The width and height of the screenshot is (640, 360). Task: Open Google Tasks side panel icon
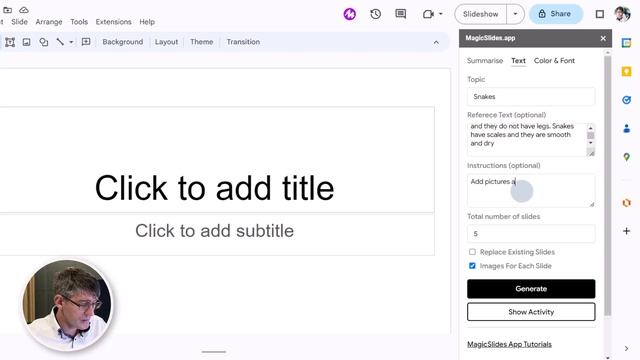626,100
